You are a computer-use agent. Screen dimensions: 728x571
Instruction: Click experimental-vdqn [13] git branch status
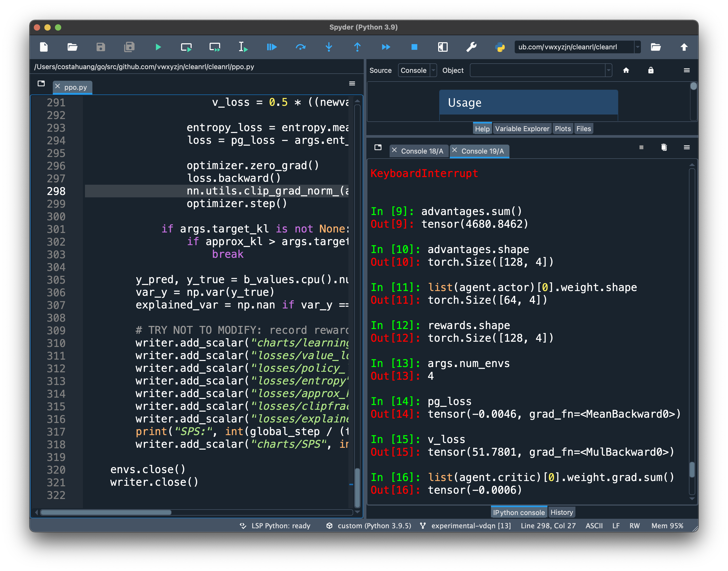[x=465, y=526]
